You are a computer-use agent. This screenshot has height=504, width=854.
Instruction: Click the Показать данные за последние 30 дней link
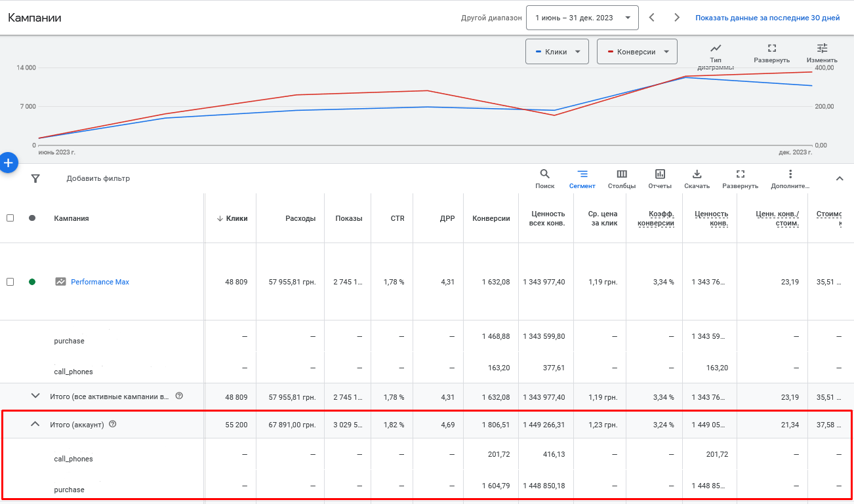[768, 18]
